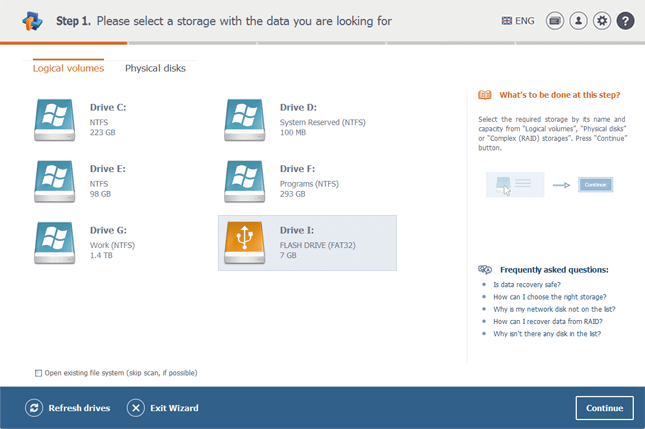
Task: Open the user account icon
Action: [x=579, y=20]
